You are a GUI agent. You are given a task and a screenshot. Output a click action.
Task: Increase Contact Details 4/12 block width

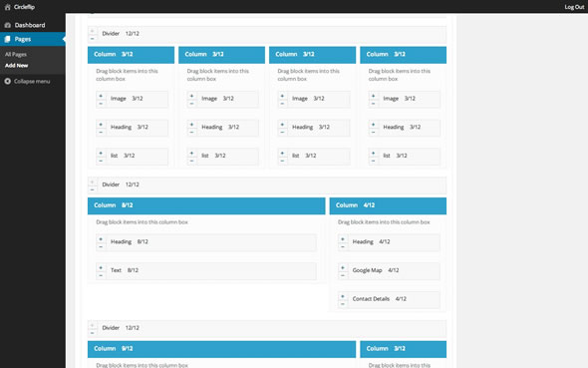click(x=343, y=296)
